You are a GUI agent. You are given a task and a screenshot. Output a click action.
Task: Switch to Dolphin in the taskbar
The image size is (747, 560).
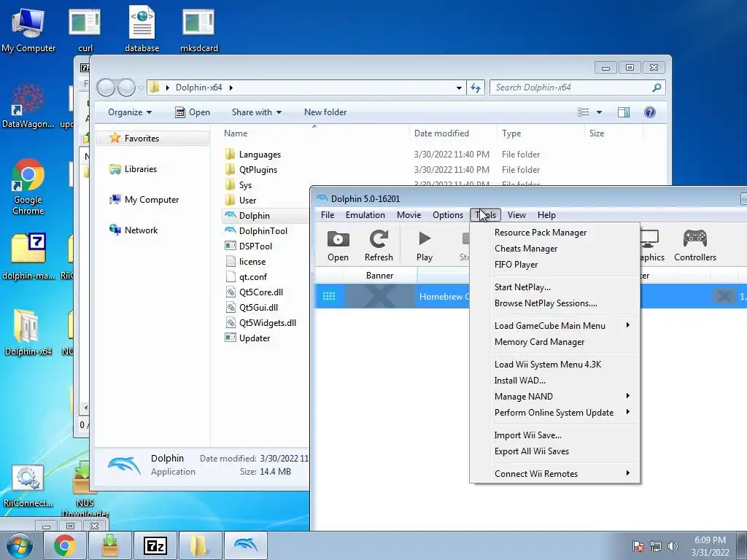[x=246, y=545]
